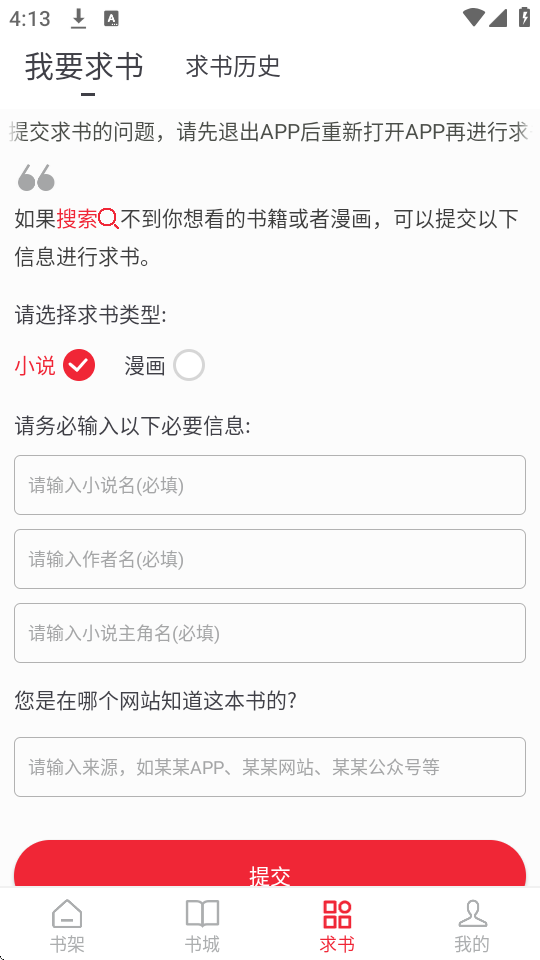Switch to the 我要求书 tab
540x960 pixels.
tap(84, 66)
